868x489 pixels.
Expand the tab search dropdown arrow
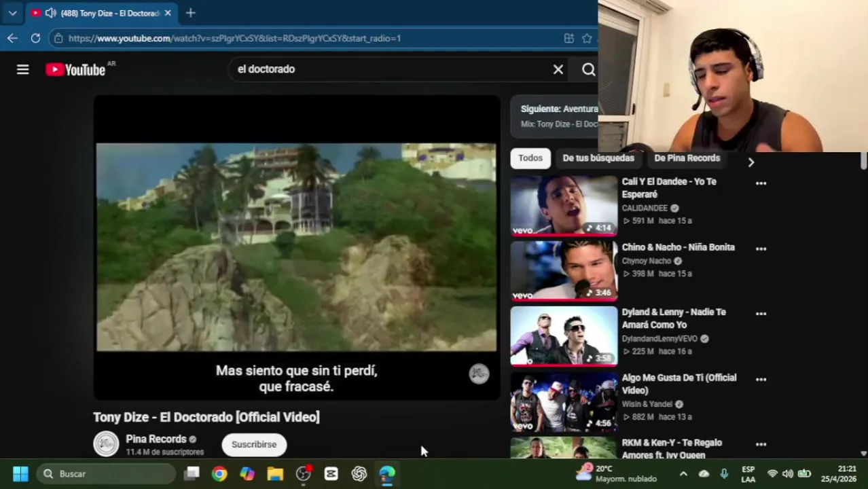tap(12, 13)
